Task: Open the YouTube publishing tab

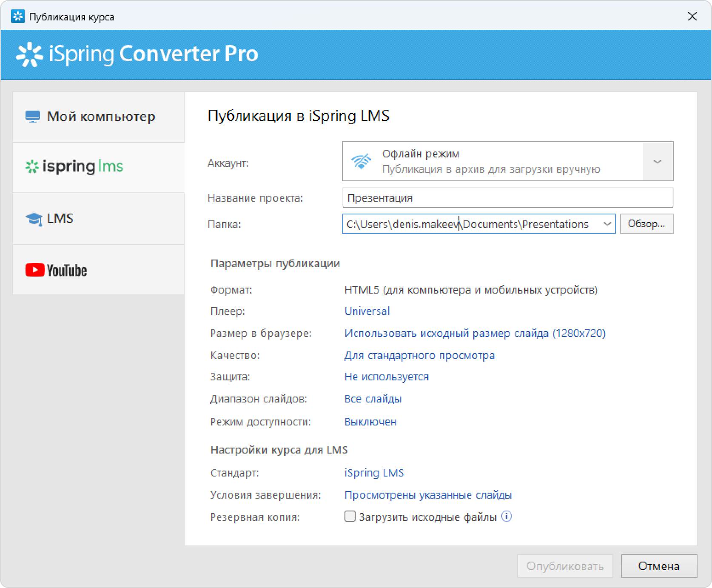Action: tap(98, 270)
